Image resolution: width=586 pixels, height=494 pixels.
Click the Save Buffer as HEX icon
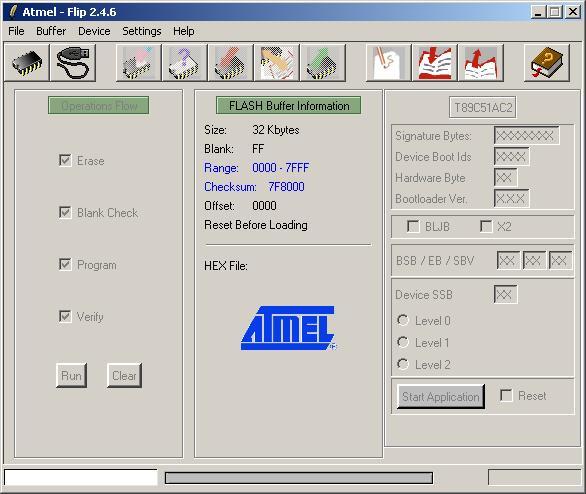(481, 62)
